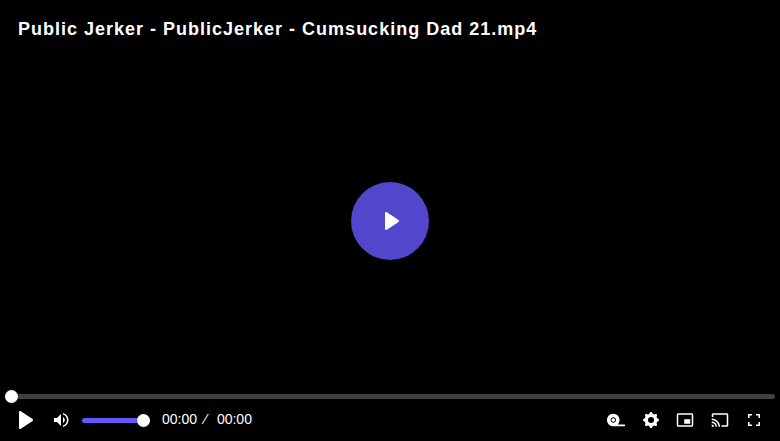Click the white volume slider knob
The image size is (780, 441).
[x=143, y=421]
